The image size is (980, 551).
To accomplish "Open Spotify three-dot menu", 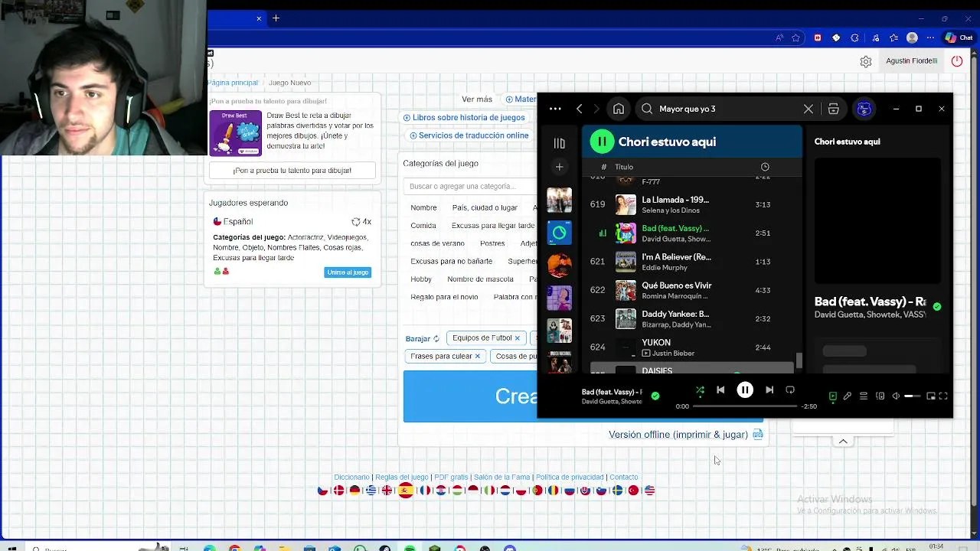I will [555, 109].
